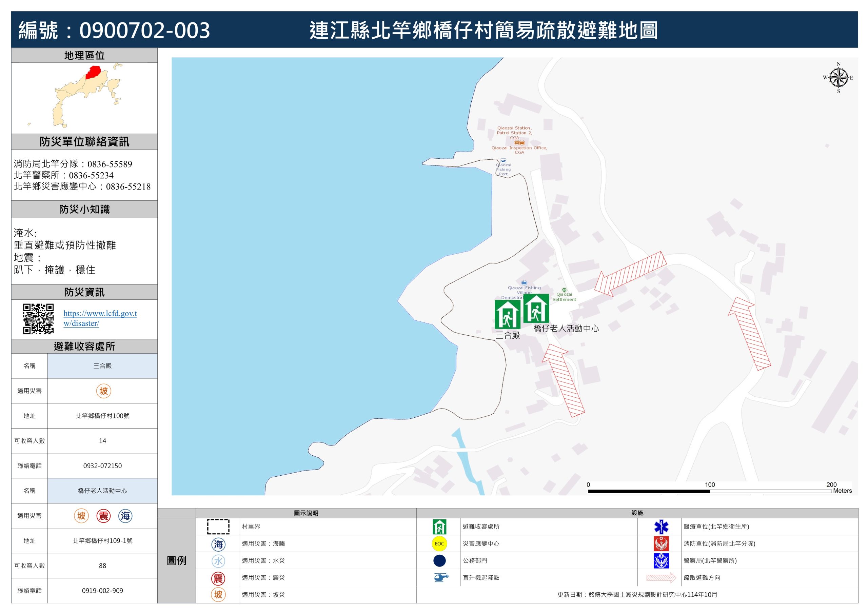Click the 橋仔老人活動中心 shelter icon on map
The height and width of the screenshot is (614, 868).
point(536,308)
